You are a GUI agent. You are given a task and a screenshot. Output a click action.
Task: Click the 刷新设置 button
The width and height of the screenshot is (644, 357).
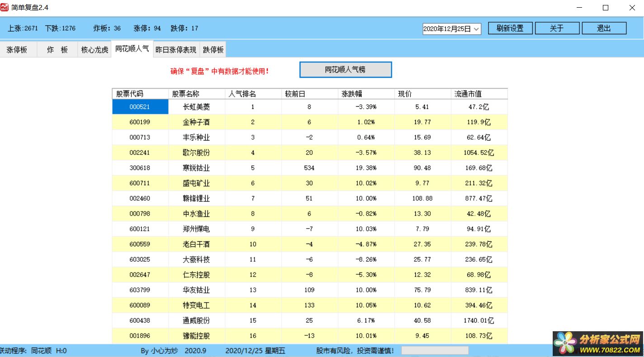tap(510, 28)
